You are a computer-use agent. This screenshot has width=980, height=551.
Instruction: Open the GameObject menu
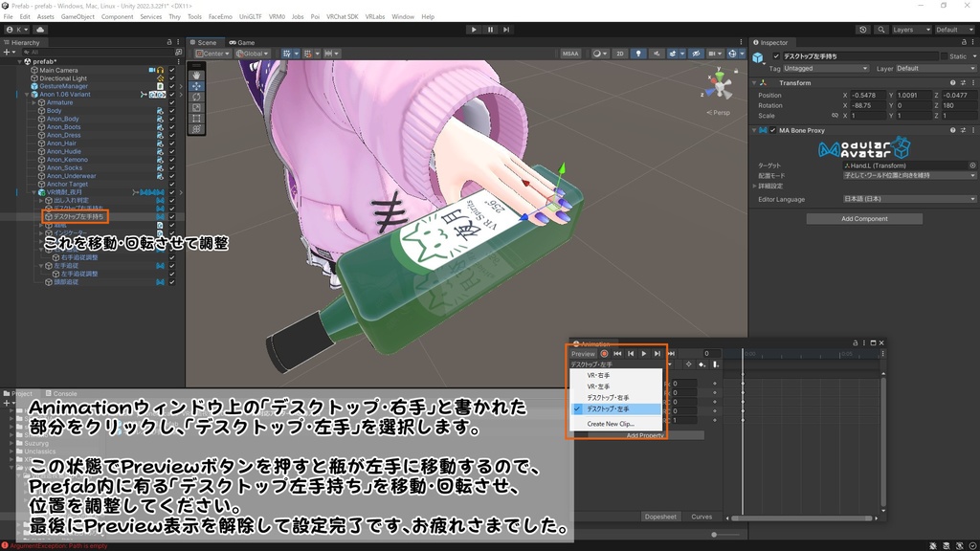[x=78, y=17]
